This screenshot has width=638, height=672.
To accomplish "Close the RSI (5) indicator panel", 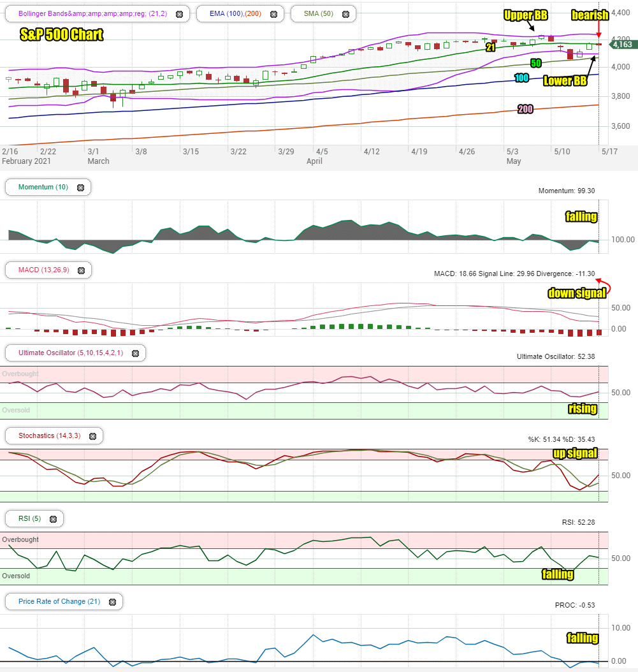I will pyautogui.click(x=53, y=519).
